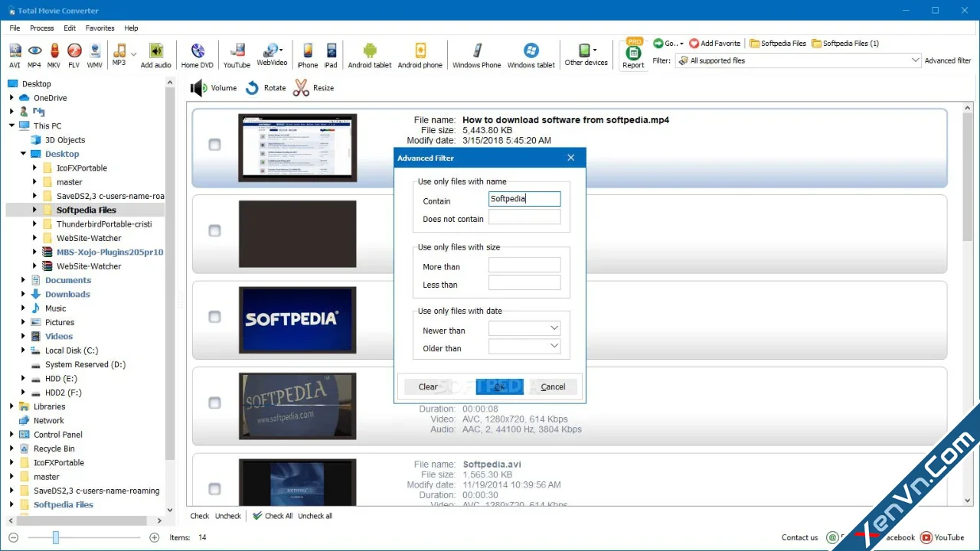The width and height of the screenshot is (980, 551).
Task: Select AVI output format icon
Action: [x=15, y=55]
